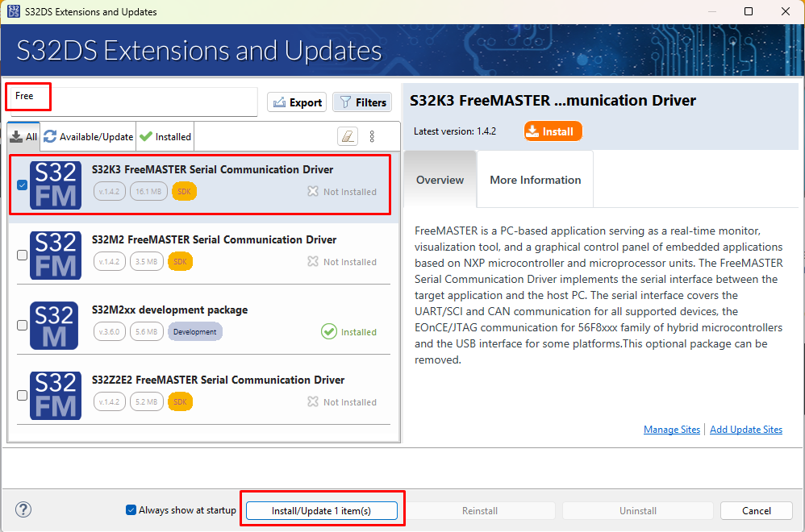Clear the search box using the eraser icon
This screenshot has width=805, height=532.
click(x=348, y=135)
